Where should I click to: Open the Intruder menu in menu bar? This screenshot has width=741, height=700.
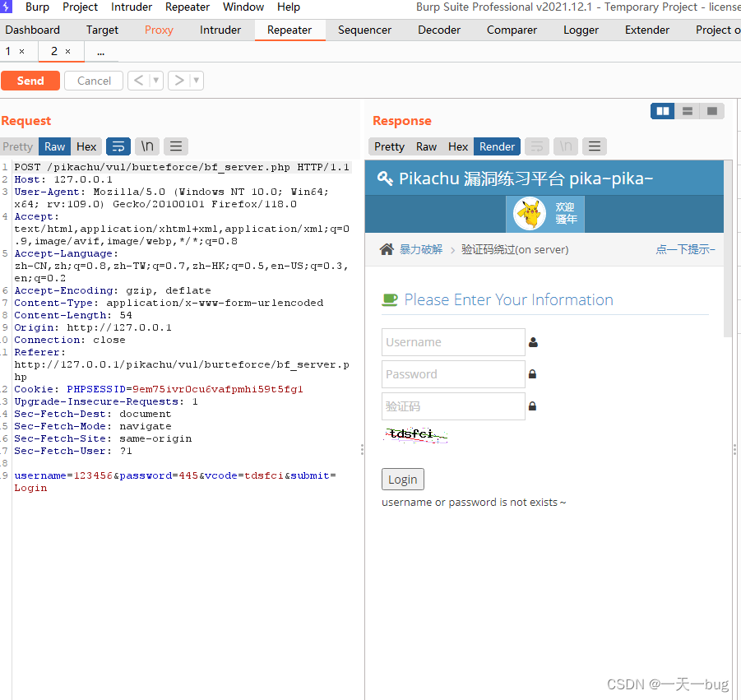[132, 7]
